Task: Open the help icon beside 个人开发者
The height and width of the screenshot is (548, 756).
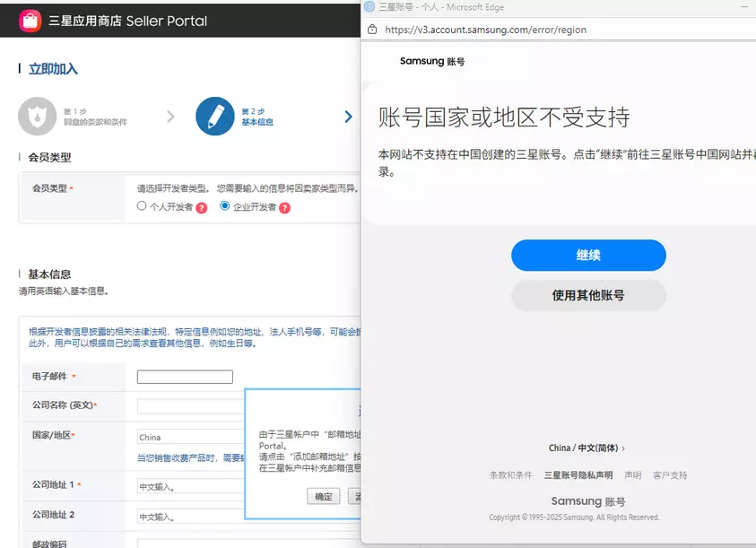Action: point(202,208)
